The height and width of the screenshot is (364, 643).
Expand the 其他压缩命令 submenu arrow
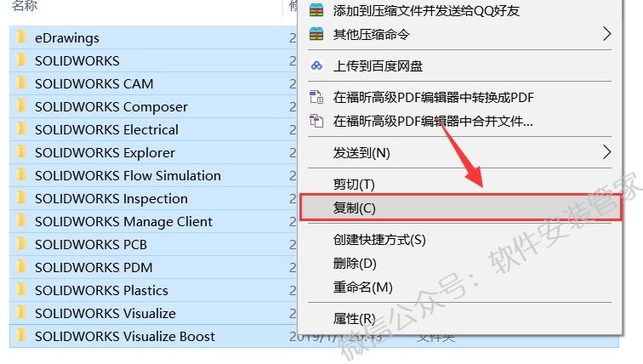[x=607, y=35]
